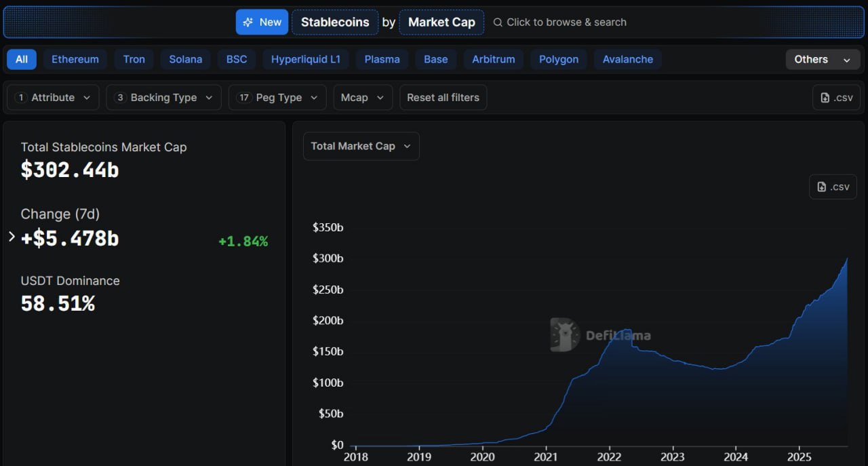The width and height of the screenshot is (868, 466).
Task: Choose the All chains filter
Action: coord(22,60)
